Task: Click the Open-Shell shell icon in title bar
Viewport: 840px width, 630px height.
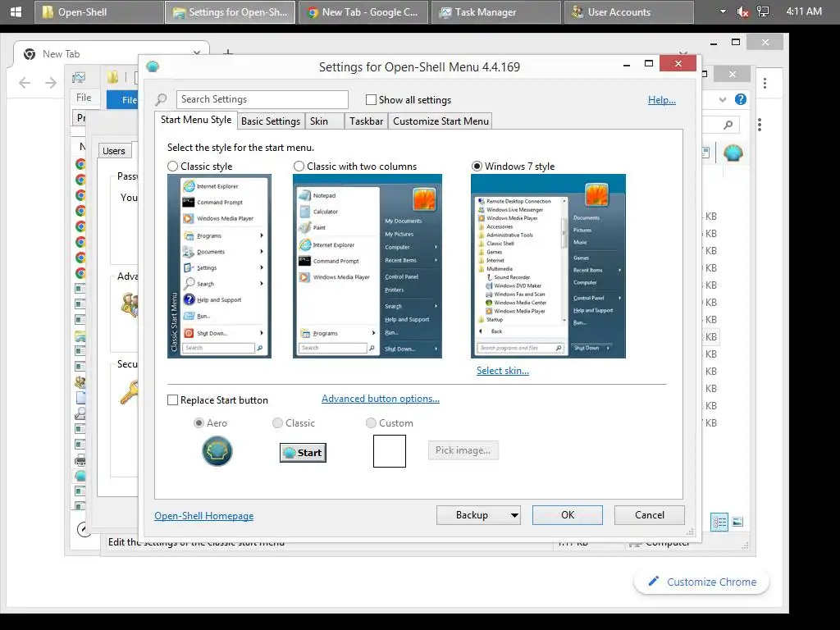Action: tap(153, 66)
